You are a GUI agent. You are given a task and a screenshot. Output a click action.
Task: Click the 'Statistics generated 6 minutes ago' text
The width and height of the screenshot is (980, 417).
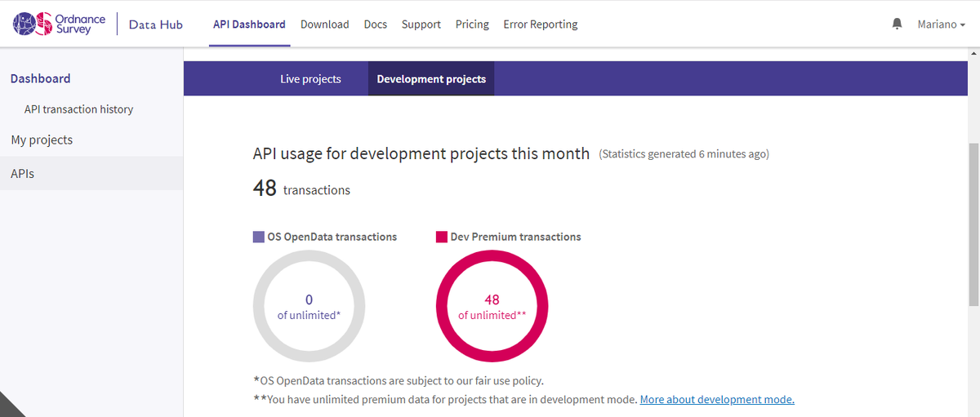coord(684,153)
